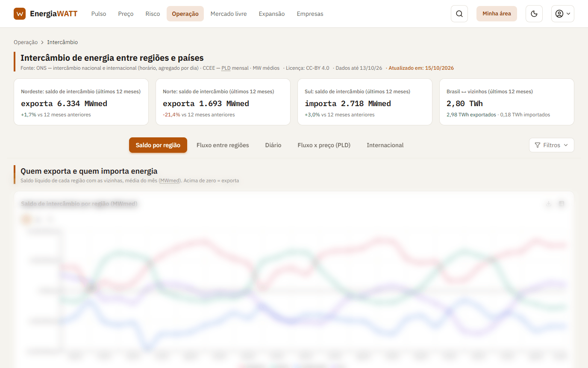Click the -21,4% change value
This screenshot has width=588, height=368.
coord(171,115)
